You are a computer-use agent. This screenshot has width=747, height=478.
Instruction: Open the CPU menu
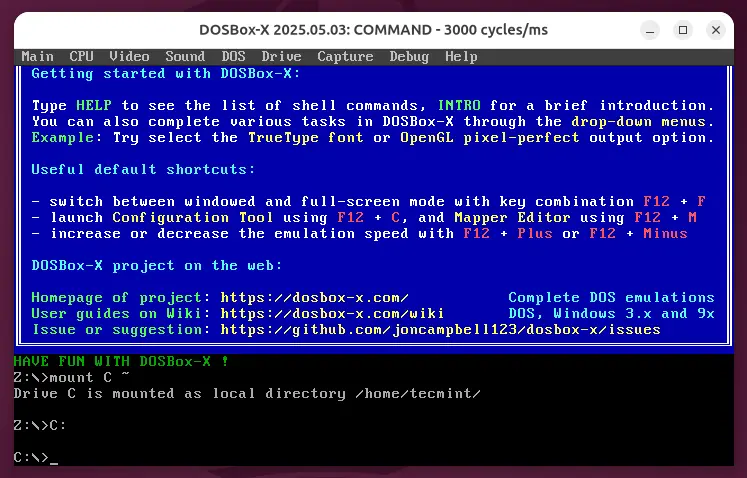coord(81,57)
